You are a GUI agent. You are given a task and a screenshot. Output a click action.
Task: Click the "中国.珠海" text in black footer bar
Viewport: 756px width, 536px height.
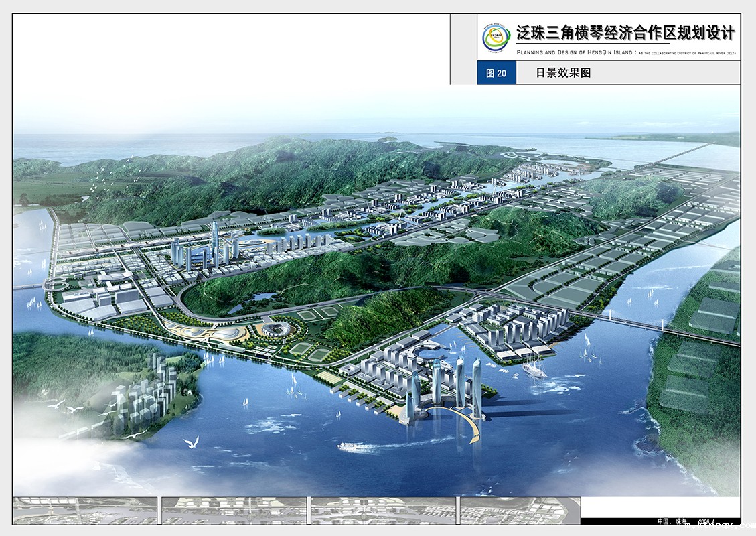pos(671,521)
